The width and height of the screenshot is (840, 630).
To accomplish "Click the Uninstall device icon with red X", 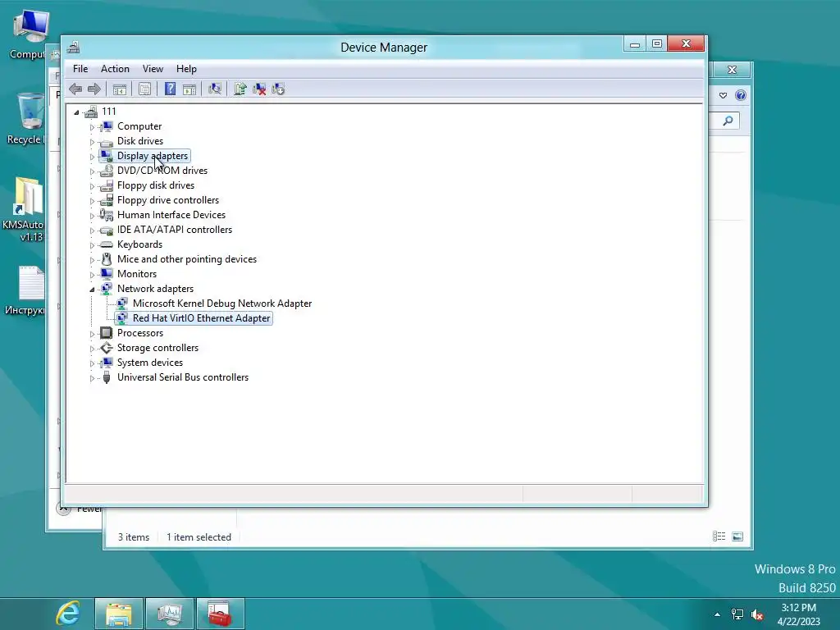I will tap(259, 89).
